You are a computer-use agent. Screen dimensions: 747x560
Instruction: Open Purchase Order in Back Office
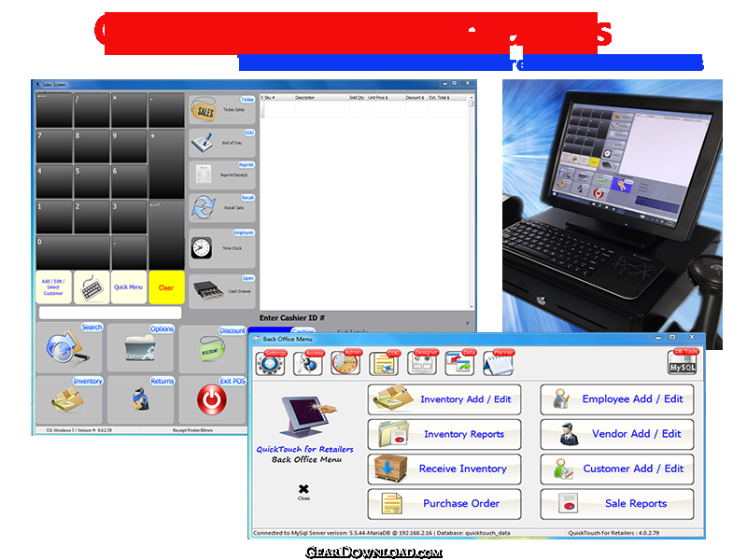click(x=444, y=503)
